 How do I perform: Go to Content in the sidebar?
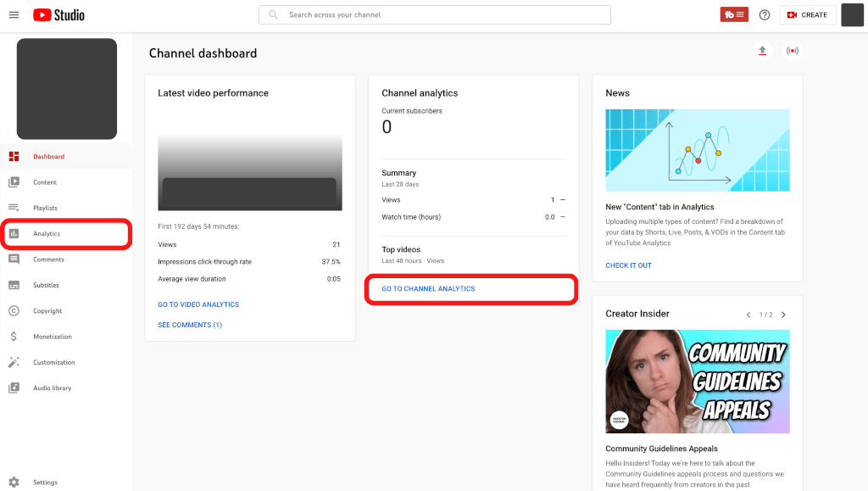click(x=45, y=182)
